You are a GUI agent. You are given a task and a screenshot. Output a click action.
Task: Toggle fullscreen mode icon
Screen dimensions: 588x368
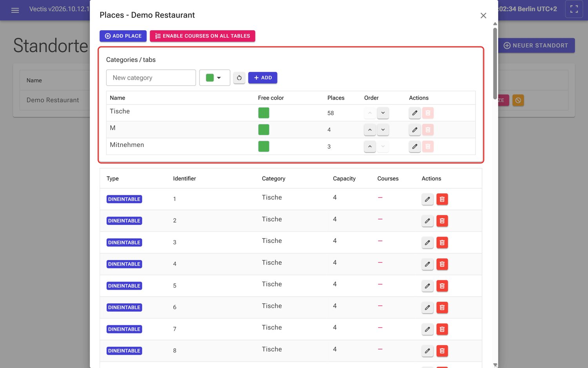574,9
